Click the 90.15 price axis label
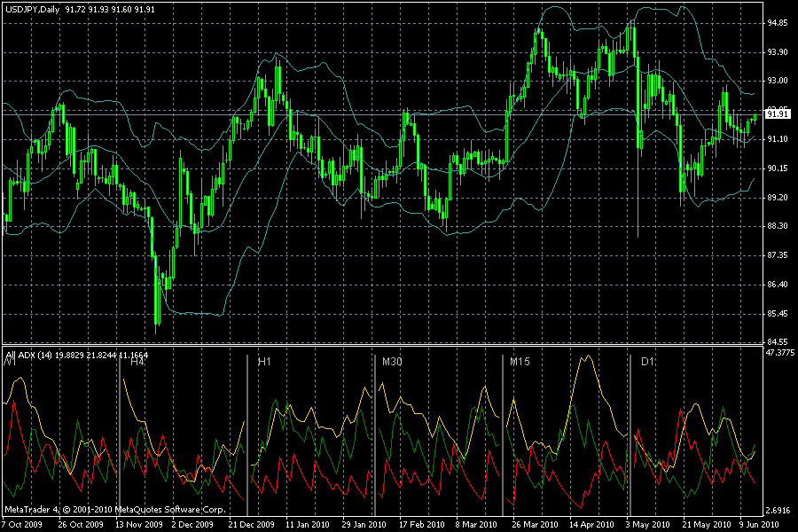The image size is (798, 532). coord(777,168)
